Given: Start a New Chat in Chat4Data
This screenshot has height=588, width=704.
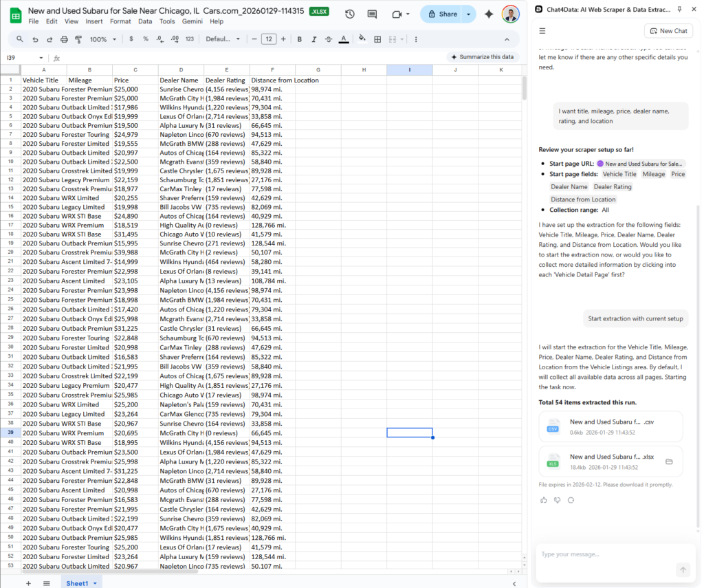Looking at the screenshot, I should pos(668,30).
